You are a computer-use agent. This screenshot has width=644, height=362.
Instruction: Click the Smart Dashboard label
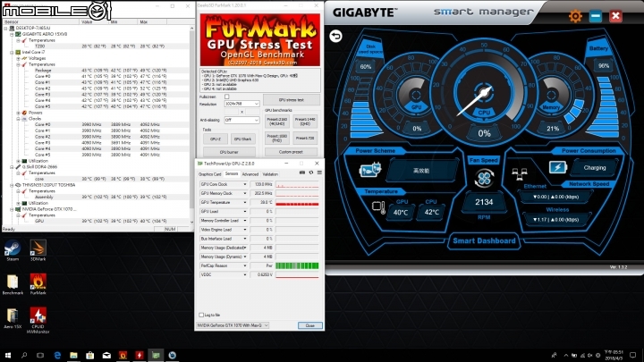484,241
